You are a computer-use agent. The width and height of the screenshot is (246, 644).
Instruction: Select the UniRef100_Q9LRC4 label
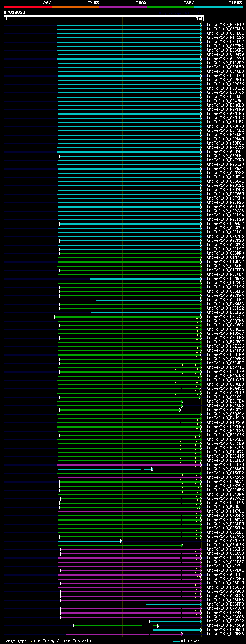tap(225, 97)
